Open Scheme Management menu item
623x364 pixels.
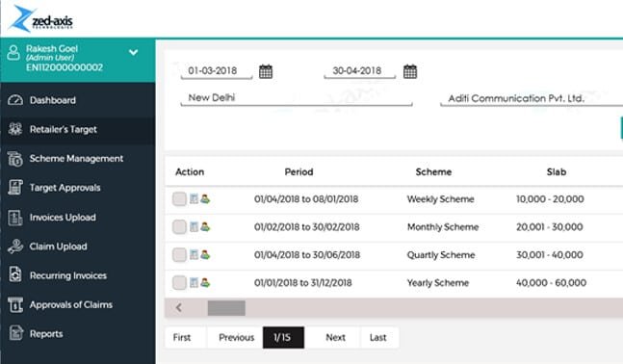point(77,159)
